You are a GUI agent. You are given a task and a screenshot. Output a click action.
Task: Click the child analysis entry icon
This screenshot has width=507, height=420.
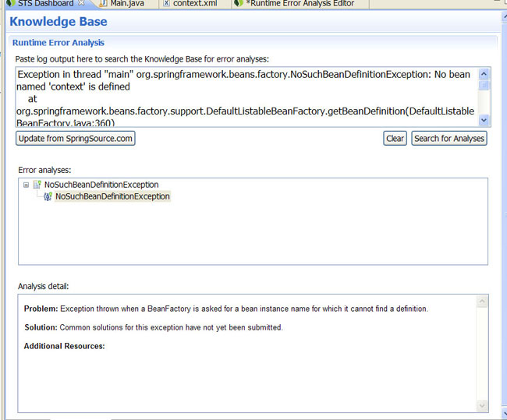click(x=48, y=196)
